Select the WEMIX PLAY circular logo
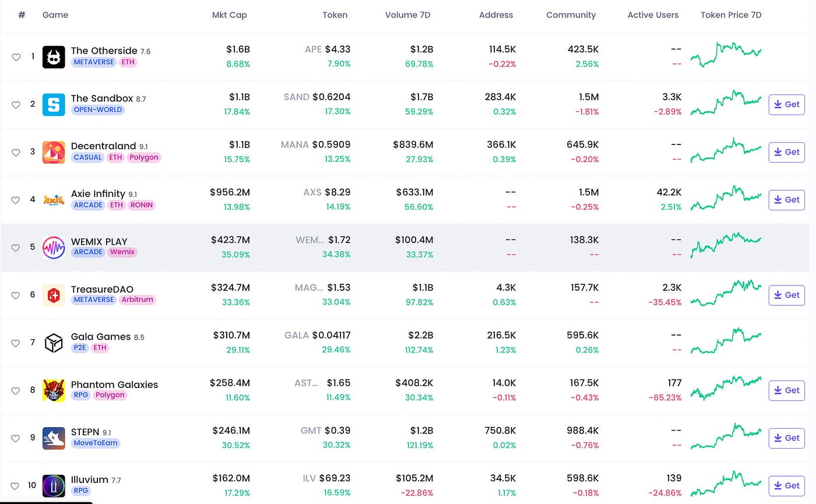Image resolution: width=816 pixels, height=504 pixels. click(54, 248)
